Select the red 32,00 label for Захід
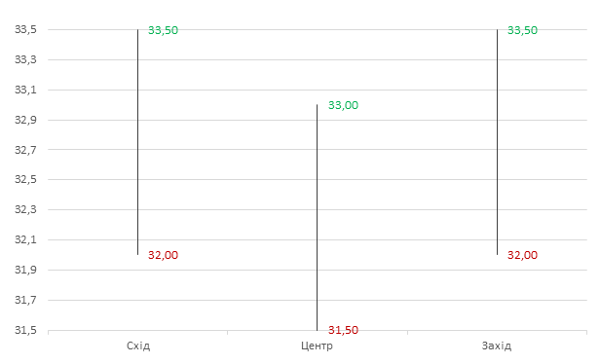This screenshot has height=364, width=600. (x=522, y=255)
